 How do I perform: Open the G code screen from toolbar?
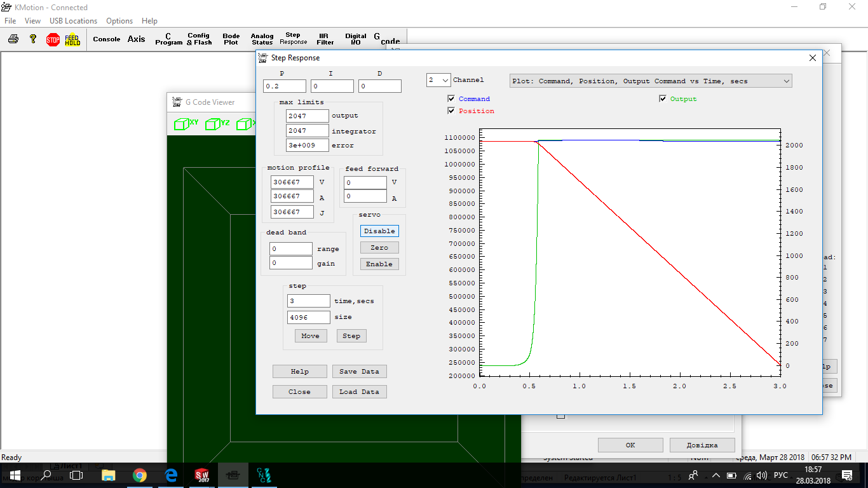click(x=387, y=39)
